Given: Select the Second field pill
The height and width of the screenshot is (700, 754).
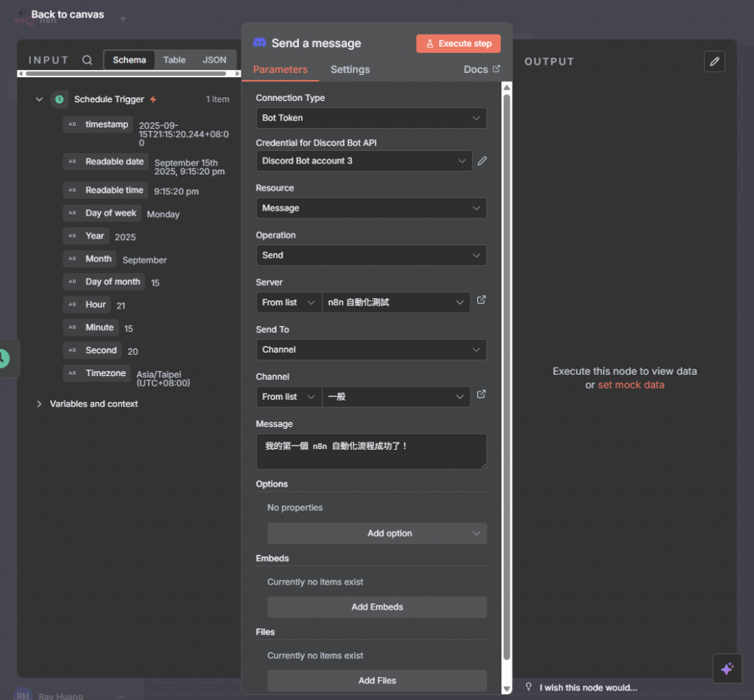Looking at the screenshot, I should coord(92,350).
